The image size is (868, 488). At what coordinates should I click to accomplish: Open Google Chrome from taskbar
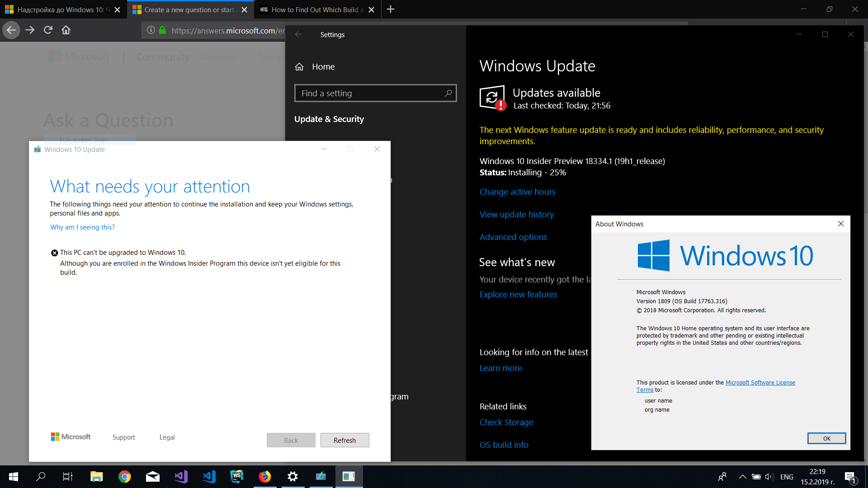point(124,476)
